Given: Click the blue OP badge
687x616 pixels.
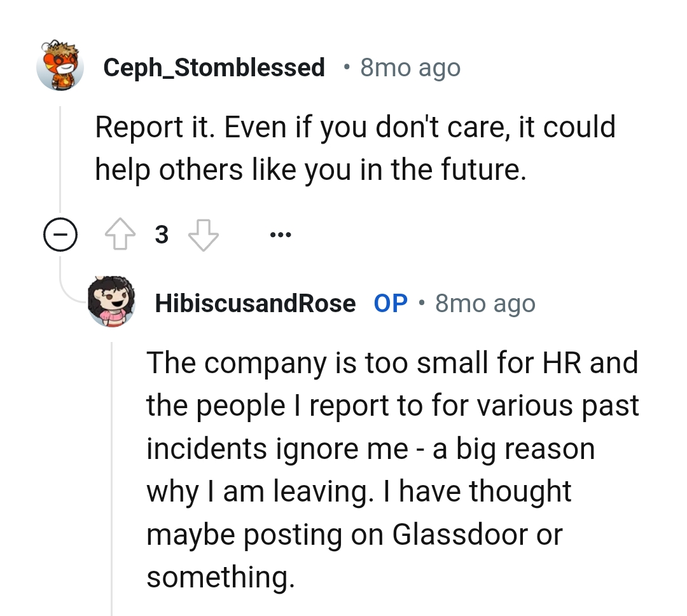Looking at the screenshot, I should (391, 304).
